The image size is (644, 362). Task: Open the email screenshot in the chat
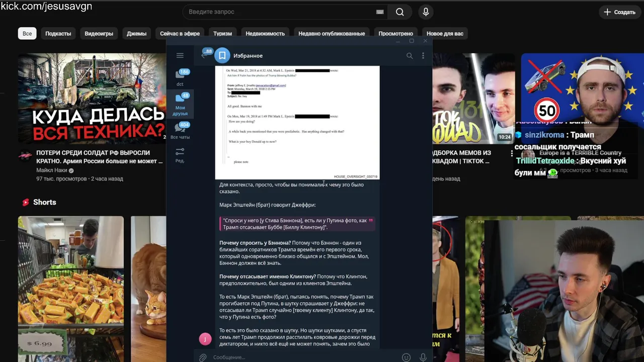[x=297, y=122]
